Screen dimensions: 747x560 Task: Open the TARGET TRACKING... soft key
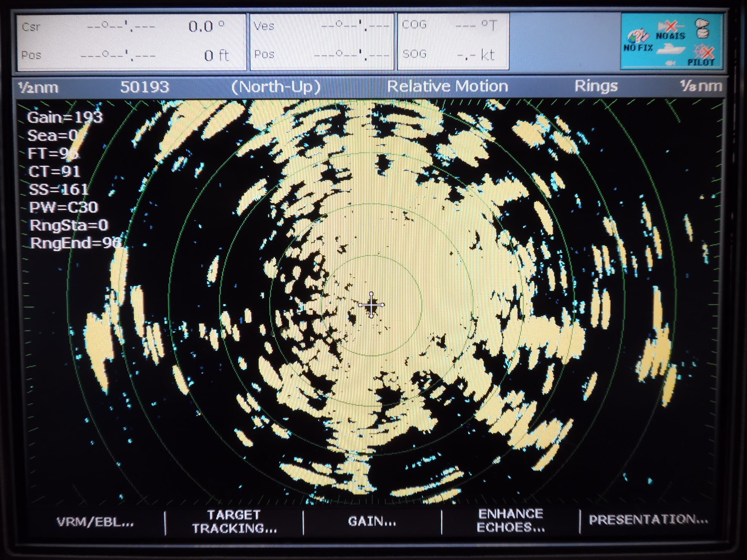234,521
